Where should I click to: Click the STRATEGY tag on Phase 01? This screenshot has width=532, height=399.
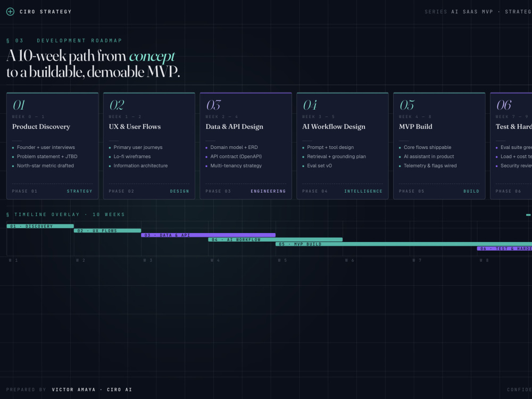pos(79,192)
